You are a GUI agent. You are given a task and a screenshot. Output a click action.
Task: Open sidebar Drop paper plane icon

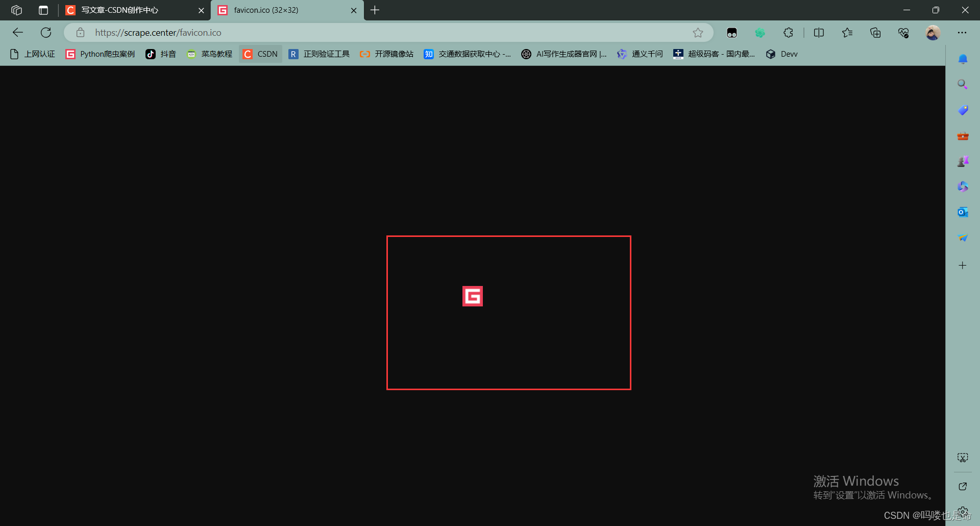click(963, 238)
